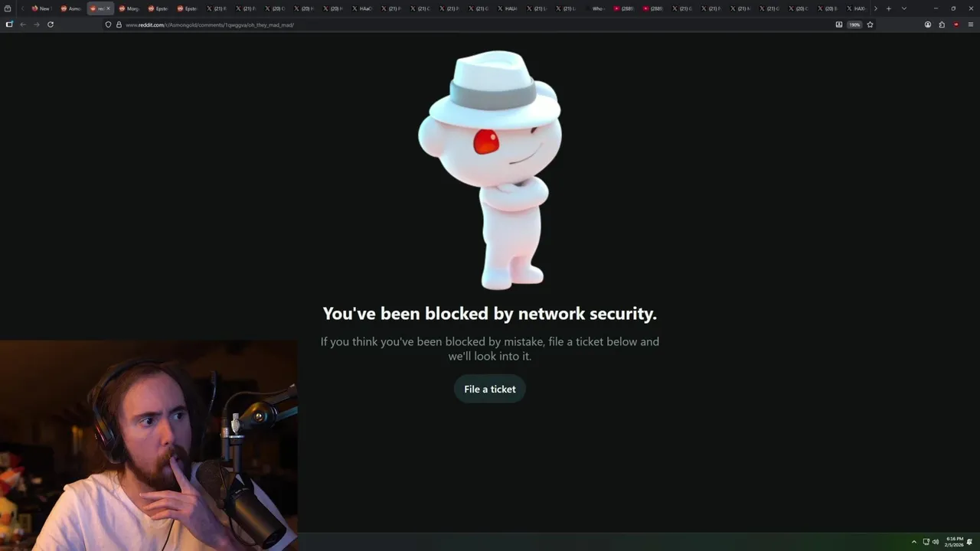Open the Firefox account menu
980x551 pixels.
(x=928, y=24)
